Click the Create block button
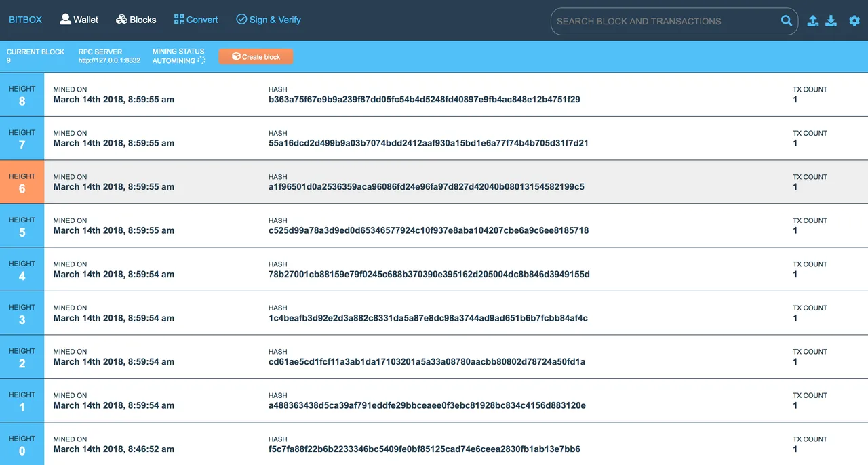 (256, 56)
